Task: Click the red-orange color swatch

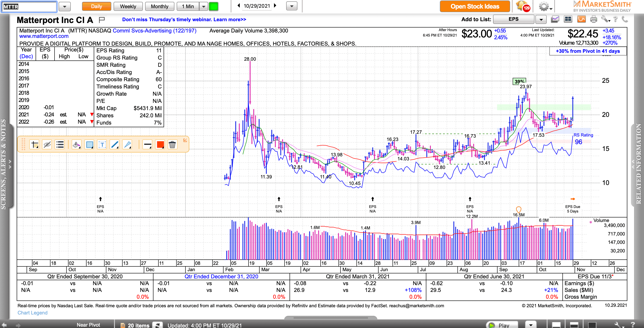Action: (x=160, y=144)
